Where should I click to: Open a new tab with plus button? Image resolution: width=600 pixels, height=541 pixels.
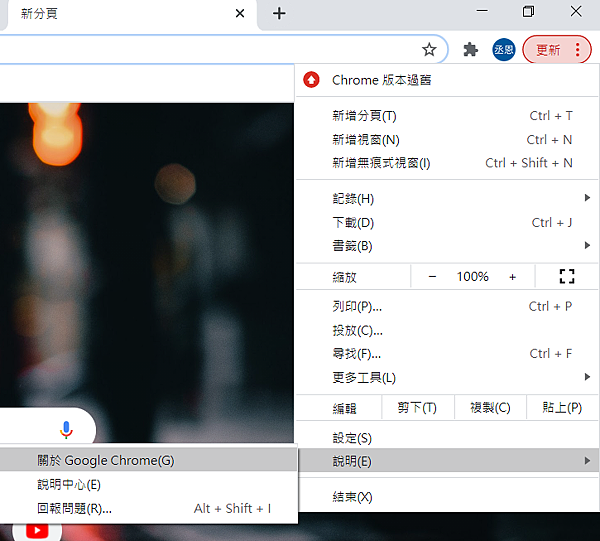coord(279,13)
